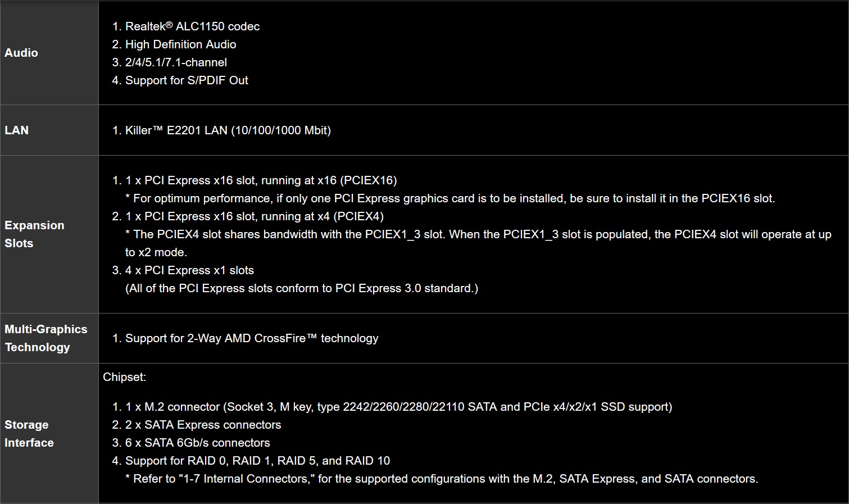The image size is (849, 504).
Task: Click the PCIEX1_3 shared bandwidth note
Action: tap(478, 235)
